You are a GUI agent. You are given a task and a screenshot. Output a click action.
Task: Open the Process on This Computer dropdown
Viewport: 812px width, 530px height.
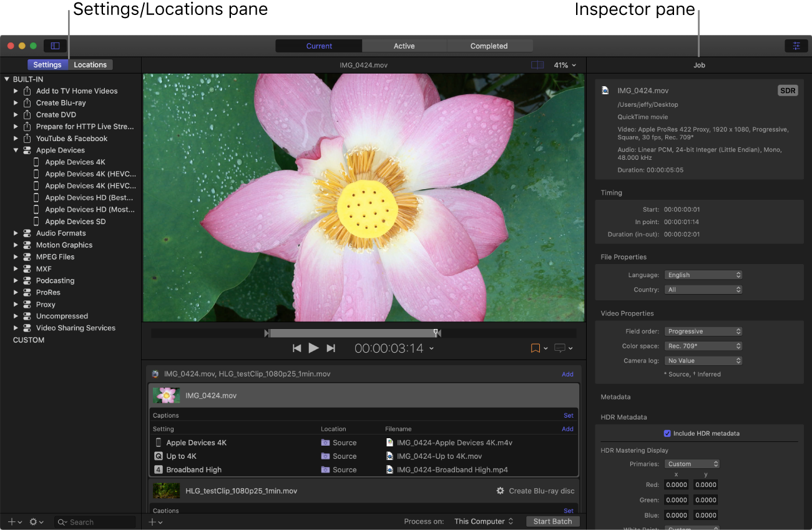click(483, 521)
